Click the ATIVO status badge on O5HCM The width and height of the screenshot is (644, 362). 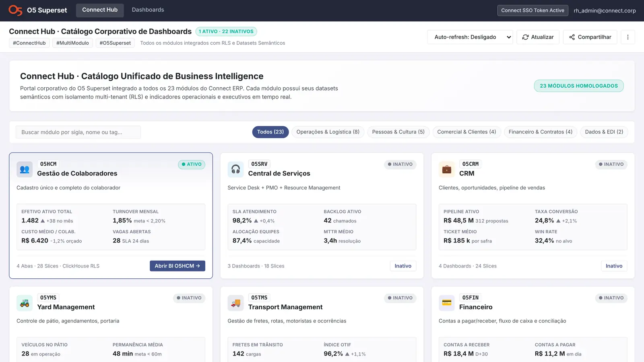[192, 164]
